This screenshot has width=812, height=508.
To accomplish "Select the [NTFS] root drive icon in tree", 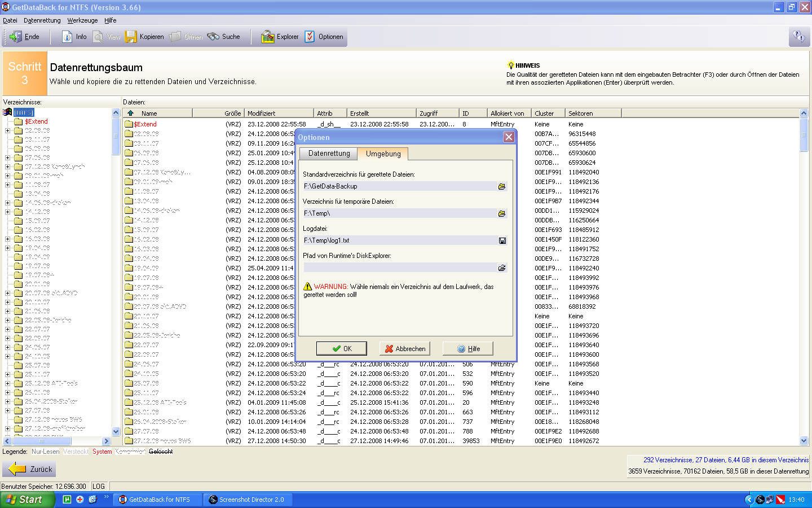I will pos(8,112).
